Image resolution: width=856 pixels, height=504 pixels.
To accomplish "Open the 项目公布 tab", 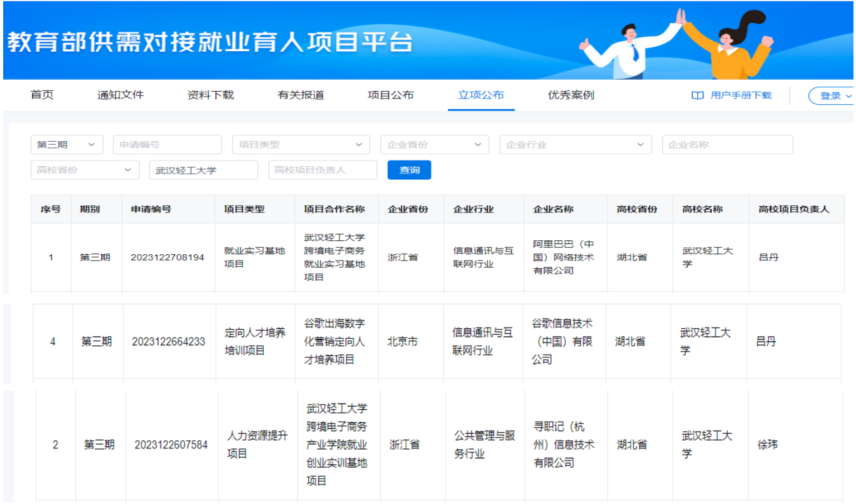I will pyautogui.click(x=390, y=95).
